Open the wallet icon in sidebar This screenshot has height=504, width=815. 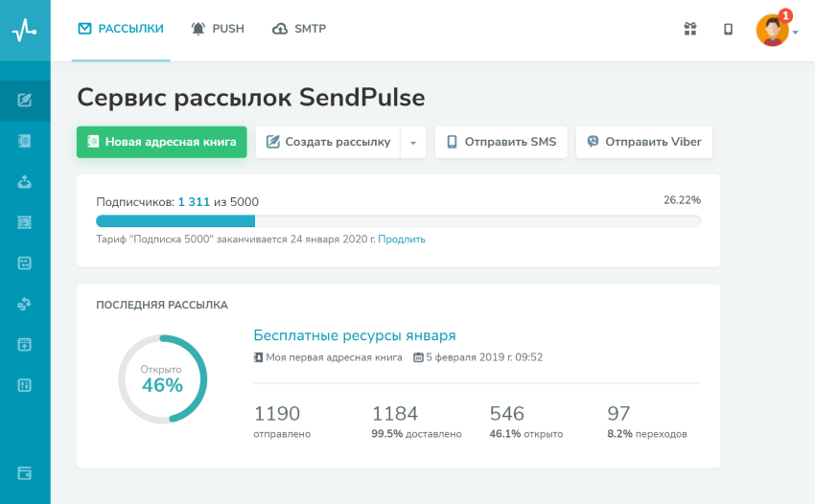pos(25,473)
